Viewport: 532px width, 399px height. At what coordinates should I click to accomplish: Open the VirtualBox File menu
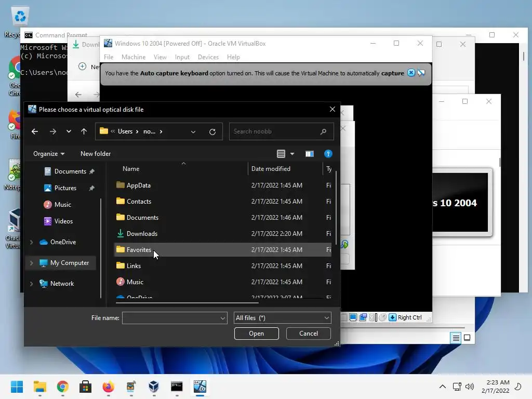[109, 57]
